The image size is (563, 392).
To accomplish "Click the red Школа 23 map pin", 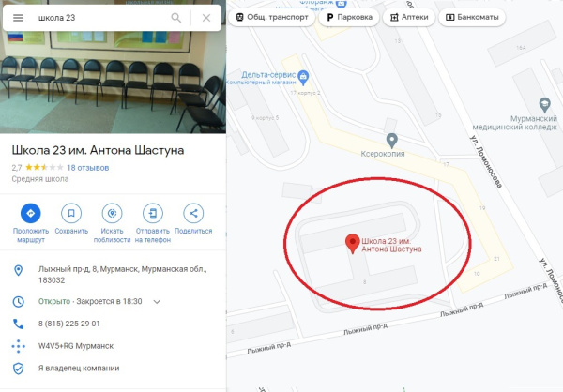I will 353,244.
